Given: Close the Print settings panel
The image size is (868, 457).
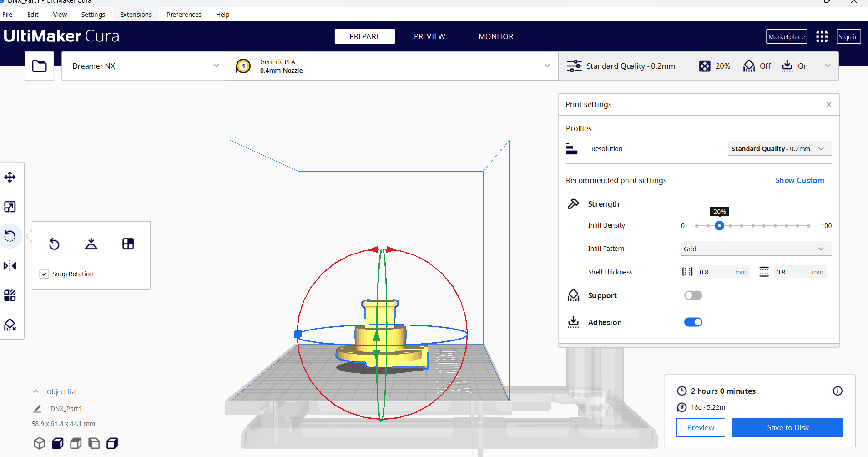Looking at the screenshot, I should tap(829, 104).
